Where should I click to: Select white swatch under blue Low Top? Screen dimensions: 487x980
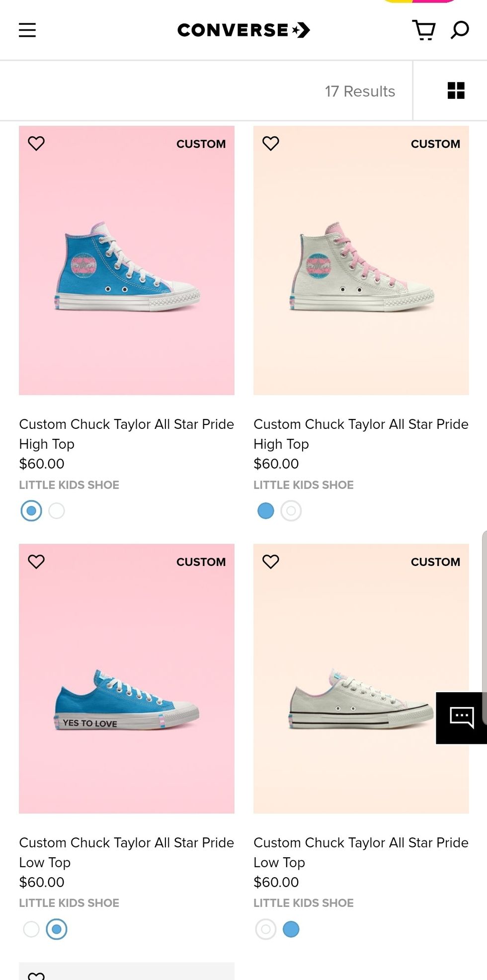coord(31,929)
